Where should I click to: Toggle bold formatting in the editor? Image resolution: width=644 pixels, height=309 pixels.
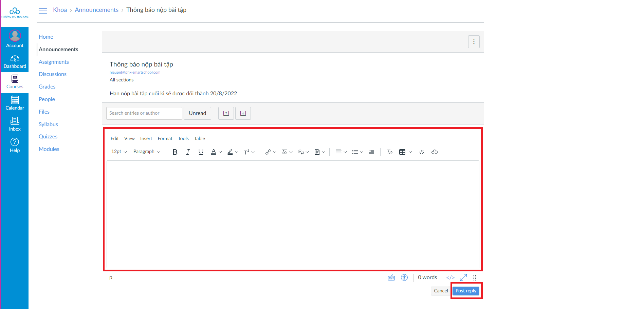coord(175,152)
